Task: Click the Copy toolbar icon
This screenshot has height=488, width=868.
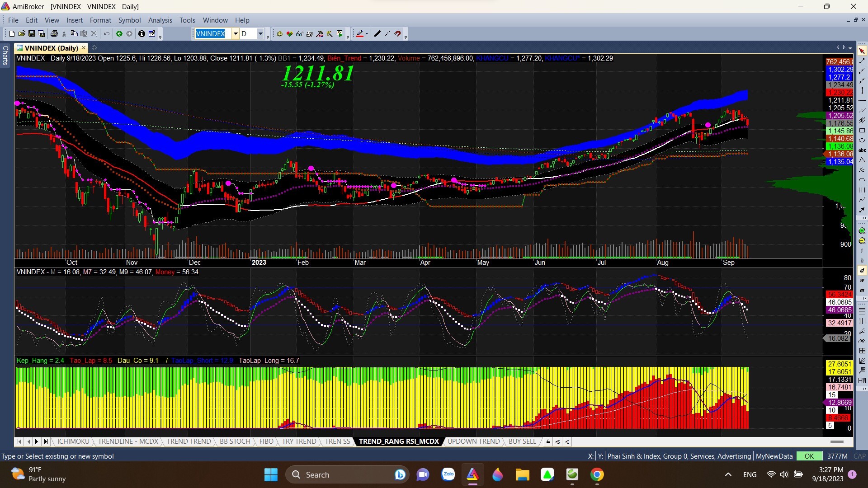Action: [x=74, y=34]
